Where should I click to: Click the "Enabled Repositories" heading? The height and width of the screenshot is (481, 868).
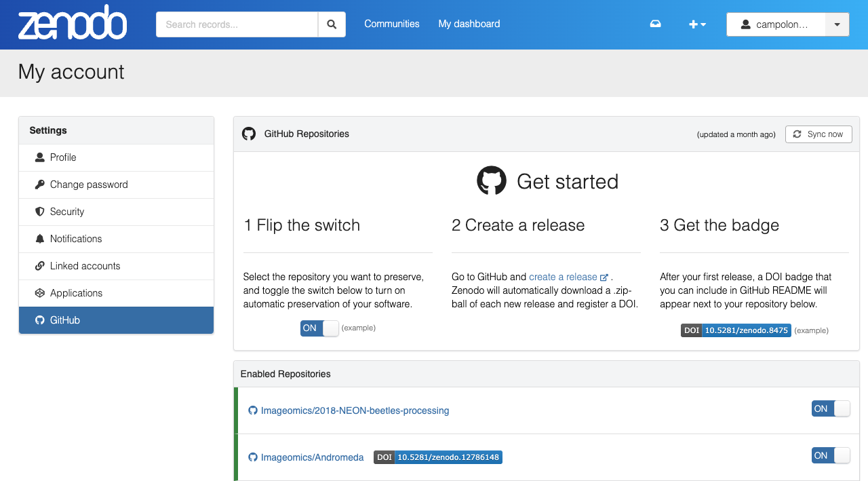point(285,374)
